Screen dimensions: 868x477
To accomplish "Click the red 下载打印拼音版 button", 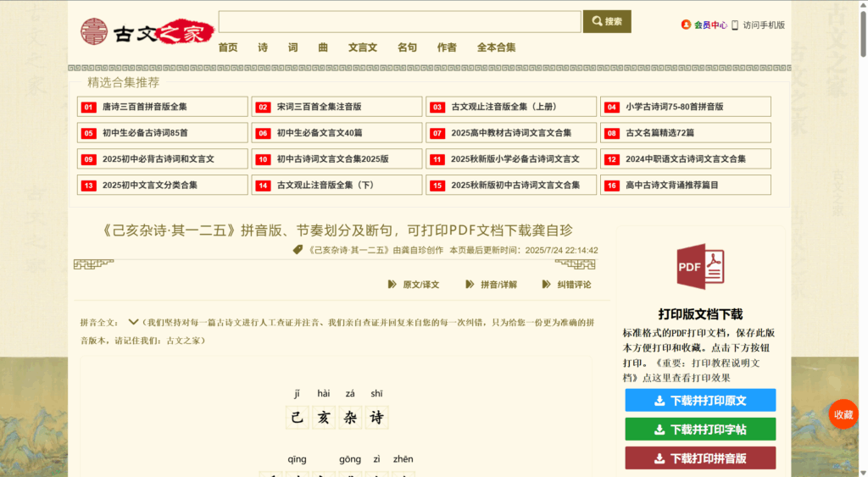I will coord(700,458).
